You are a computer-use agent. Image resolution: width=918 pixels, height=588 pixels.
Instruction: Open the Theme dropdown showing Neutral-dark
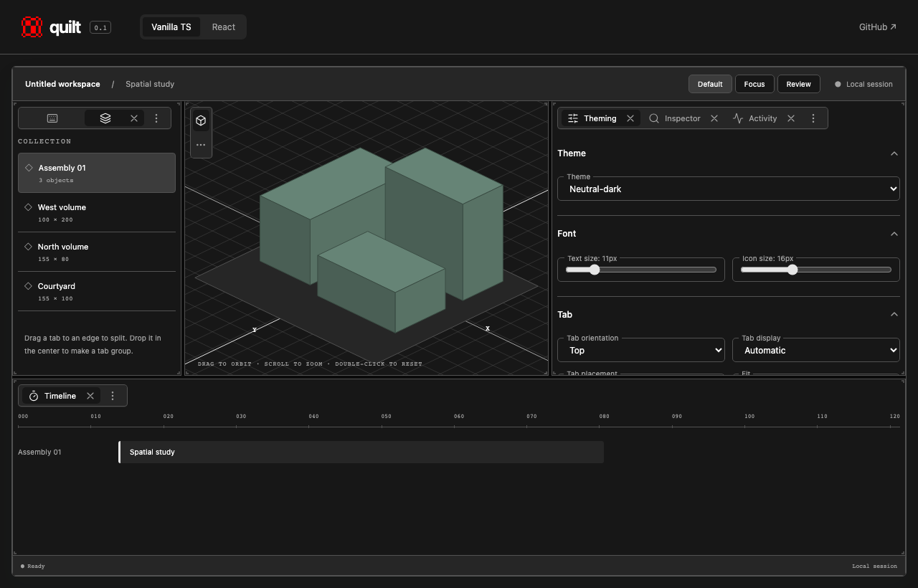coord(729,189)
